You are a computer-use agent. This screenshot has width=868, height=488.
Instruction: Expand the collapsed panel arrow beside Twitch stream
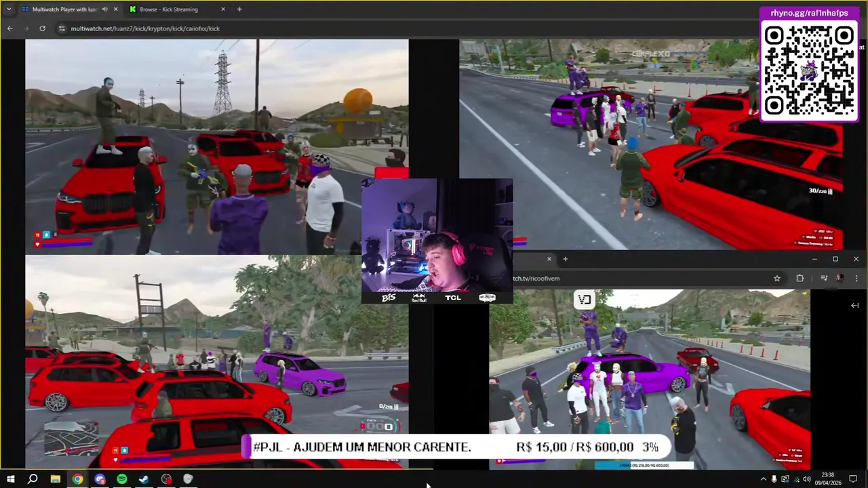click(x=854, y=306)
